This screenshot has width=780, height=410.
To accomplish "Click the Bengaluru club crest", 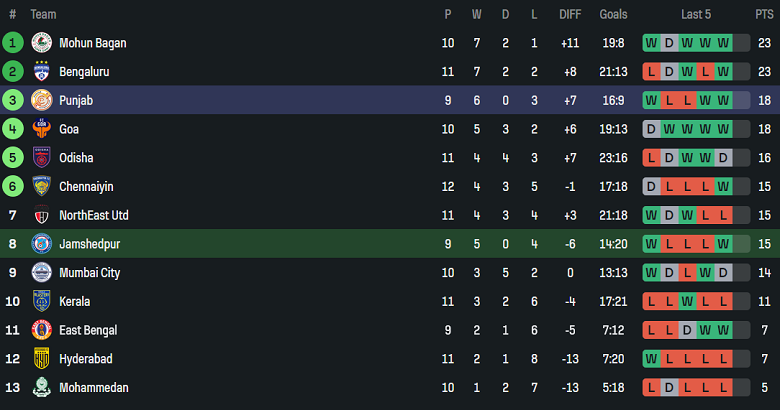I will coord(42,72).
